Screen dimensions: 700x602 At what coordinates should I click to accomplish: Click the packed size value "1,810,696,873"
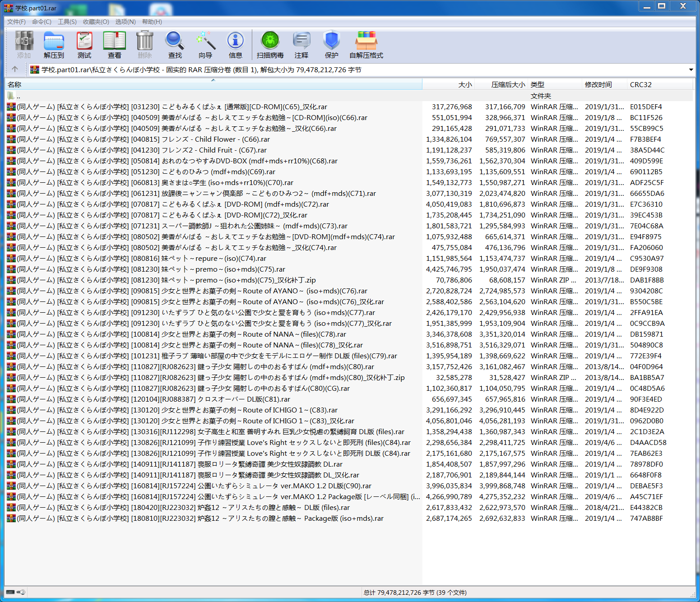[x=502, y=204]
